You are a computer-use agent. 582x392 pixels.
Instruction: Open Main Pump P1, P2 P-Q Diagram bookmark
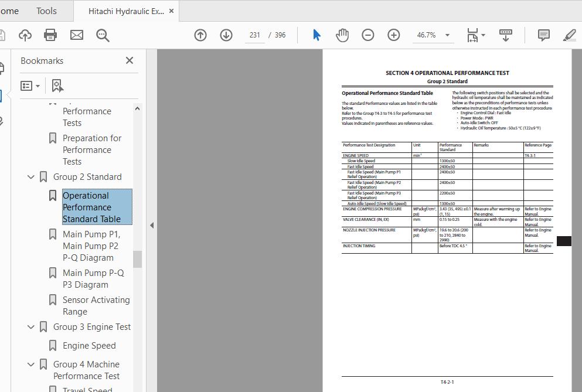point(91,246)
